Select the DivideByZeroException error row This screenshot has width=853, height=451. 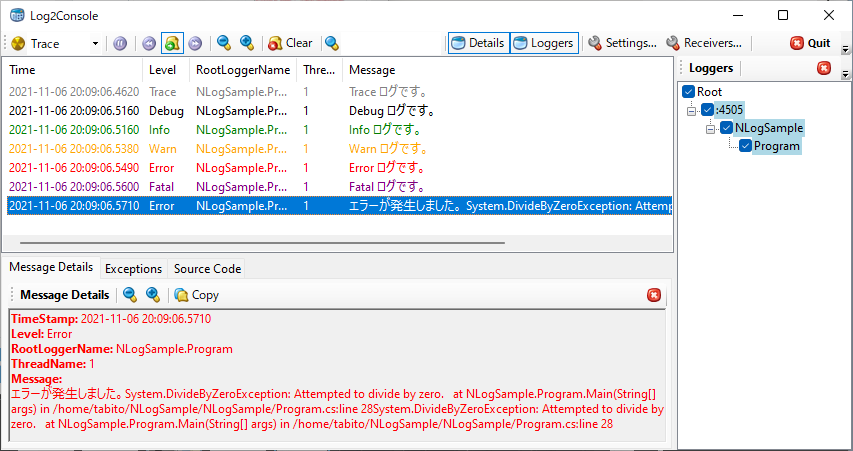click(x=339, y=206)
